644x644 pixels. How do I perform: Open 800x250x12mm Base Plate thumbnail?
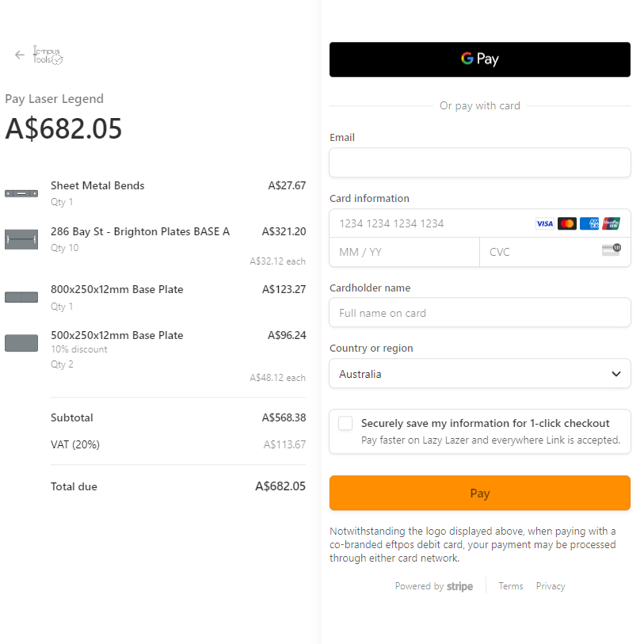(21, 297)
